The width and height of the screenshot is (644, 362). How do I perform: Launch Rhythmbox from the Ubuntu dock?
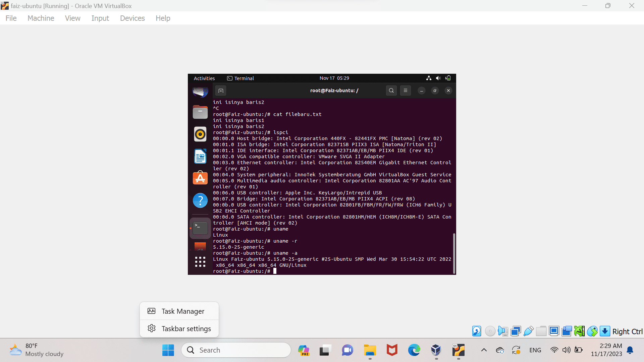200,134
